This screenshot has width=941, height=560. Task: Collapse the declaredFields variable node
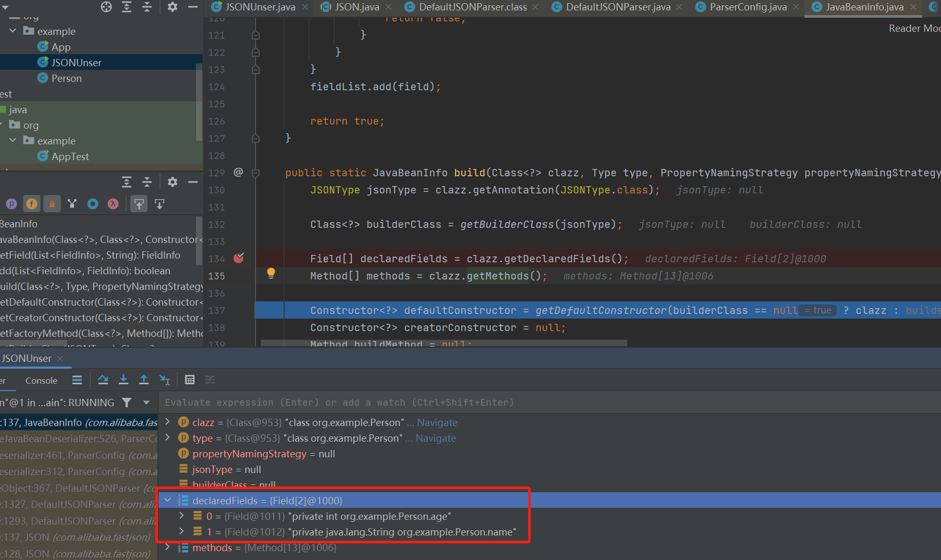(168, 500)
